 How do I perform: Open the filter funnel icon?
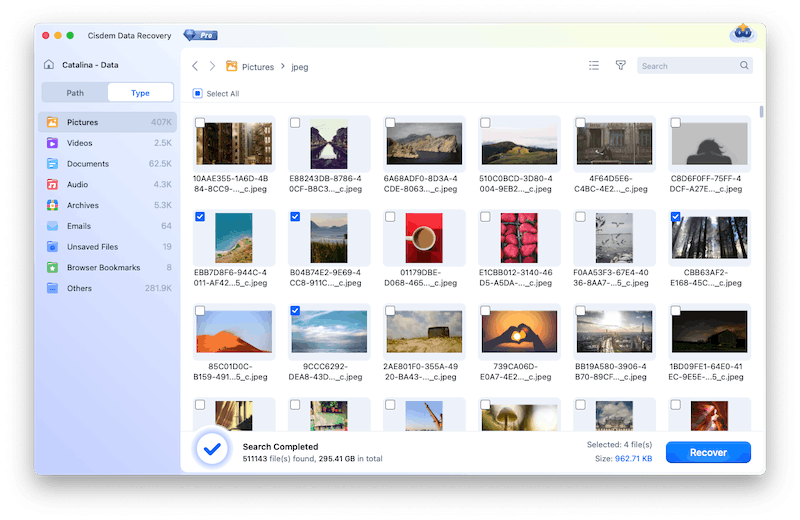[620, 65]
